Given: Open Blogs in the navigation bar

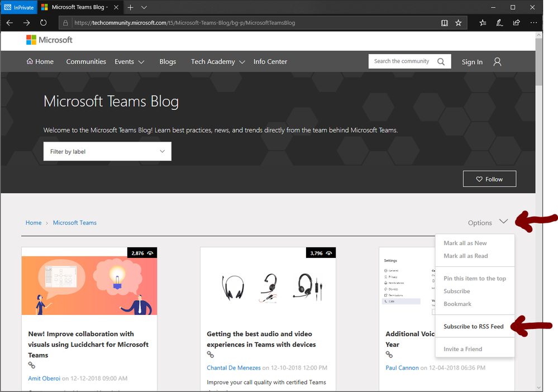Looking at the screenshot, I should click(168, 61).
